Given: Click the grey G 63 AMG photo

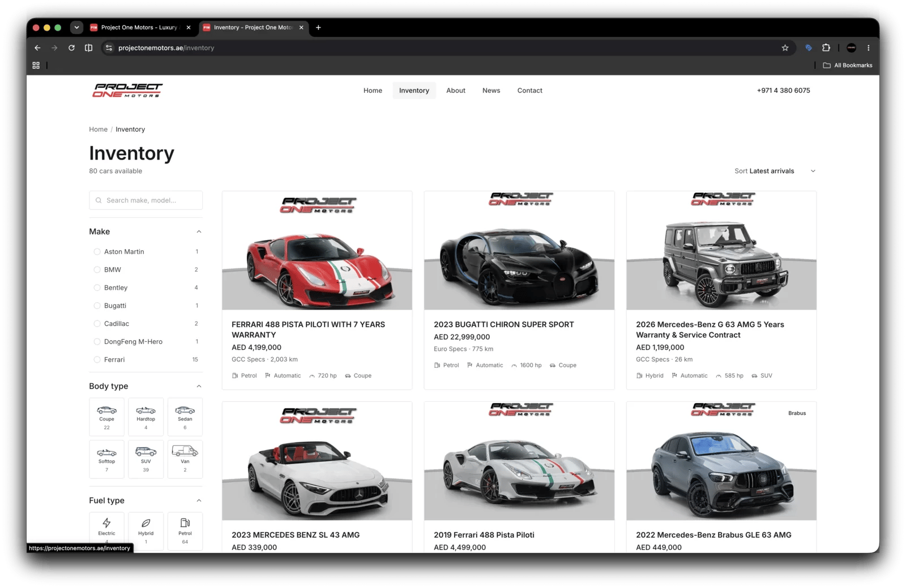Looking at the screenshot, I should point(721,251).
